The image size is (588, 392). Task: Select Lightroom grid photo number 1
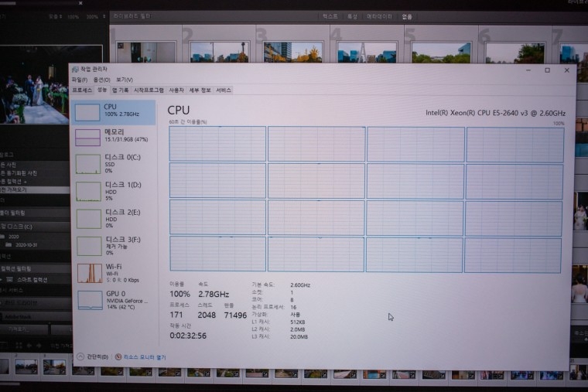(x=146, y=52)
